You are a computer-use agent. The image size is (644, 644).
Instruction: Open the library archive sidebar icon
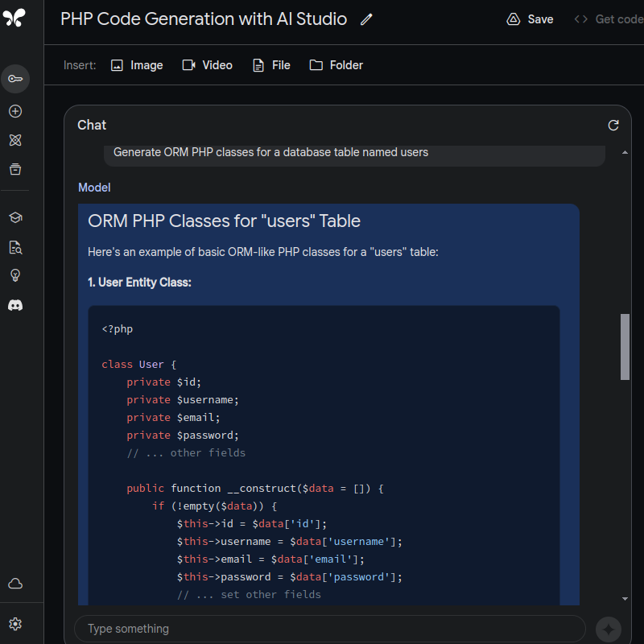[14, 169]
